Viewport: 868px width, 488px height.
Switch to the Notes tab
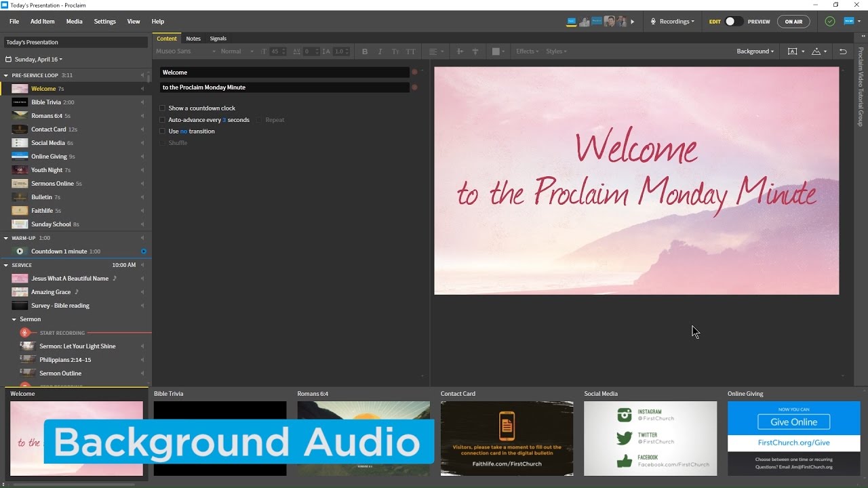click(x=193, y=39)
